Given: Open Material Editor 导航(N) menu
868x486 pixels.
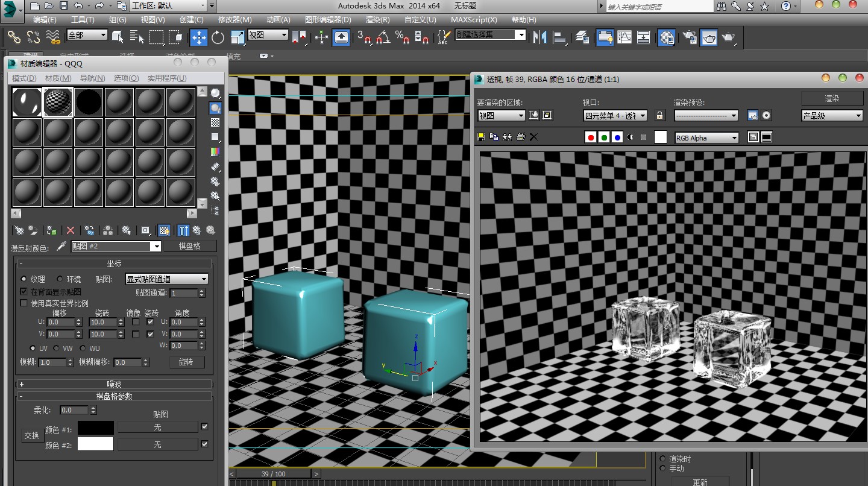Looking at the screenshot, I should pos(92,78).
